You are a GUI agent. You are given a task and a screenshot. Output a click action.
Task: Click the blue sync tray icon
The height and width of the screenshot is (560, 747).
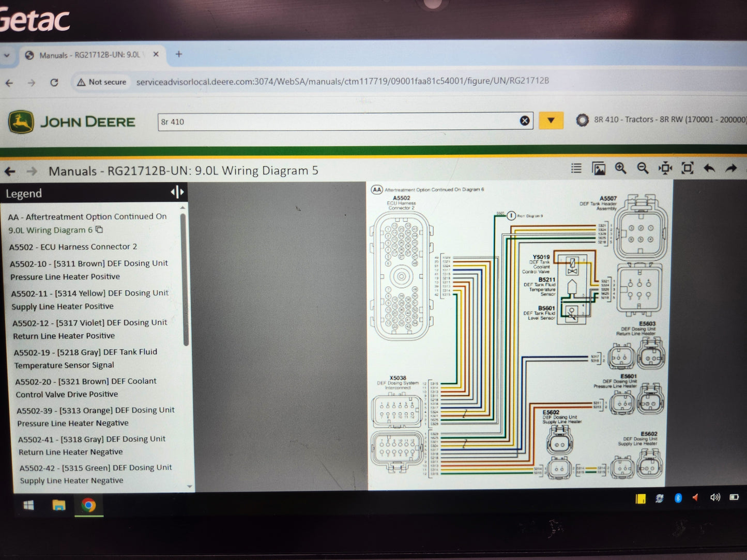tap(660, 499)
